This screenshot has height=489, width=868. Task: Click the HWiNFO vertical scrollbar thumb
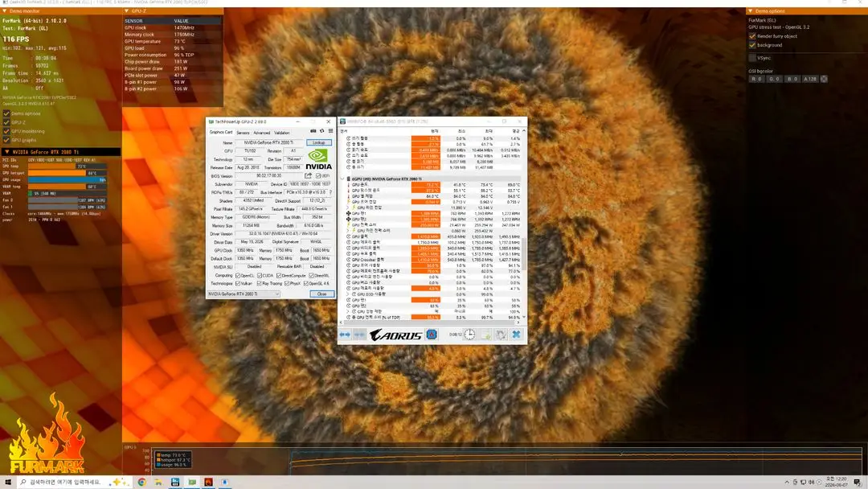pyautogui.click(x=524, y=253)
